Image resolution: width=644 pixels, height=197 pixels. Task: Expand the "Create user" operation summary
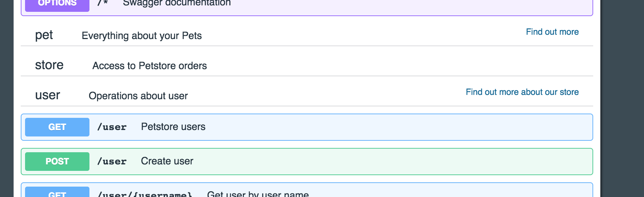click(167, 161)
